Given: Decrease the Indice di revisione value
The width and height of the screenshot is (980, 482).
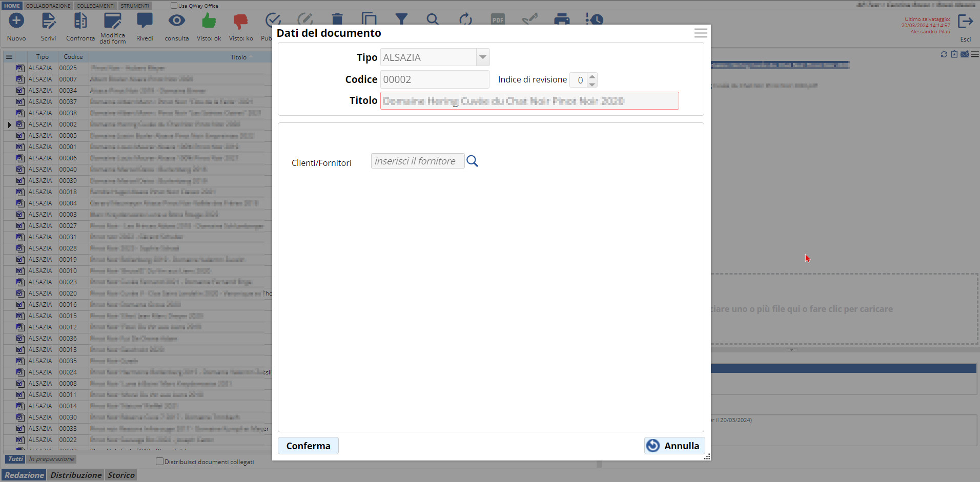Looking at the screenshot, I should tap(593, 84).
